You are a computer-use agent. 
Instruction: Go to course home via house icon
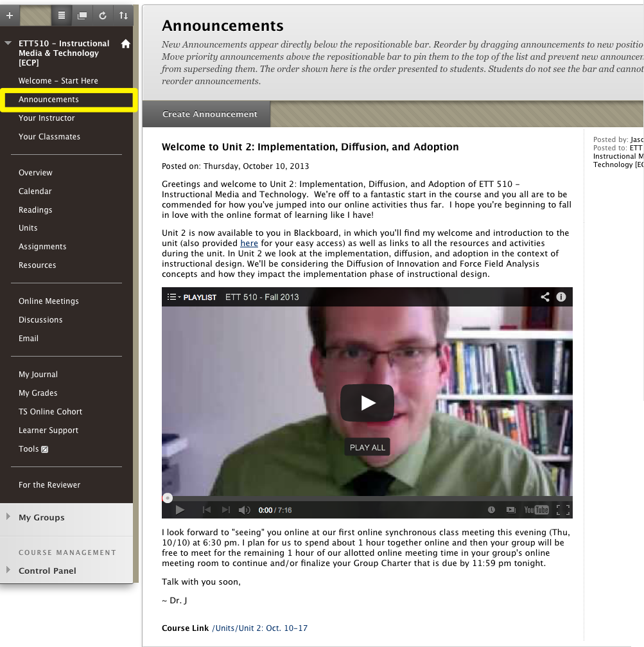pos(126,44)
